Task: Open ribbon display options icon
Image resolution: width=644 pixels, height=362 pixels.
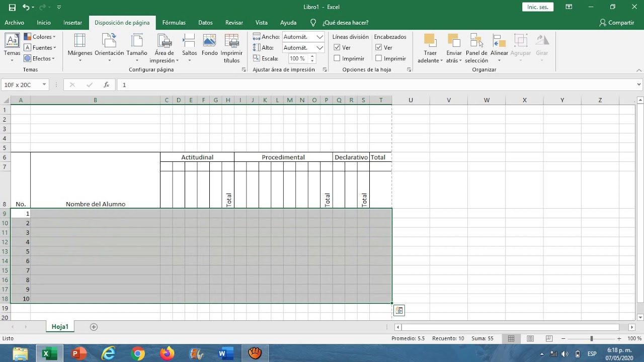Action: coord(569,7)
